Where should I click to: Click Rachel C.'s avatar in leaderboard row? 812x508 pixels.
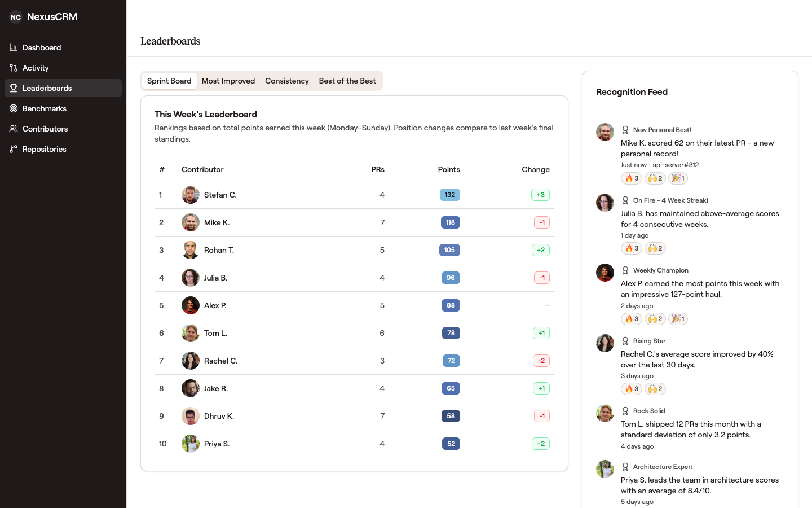tap(191, 361)
